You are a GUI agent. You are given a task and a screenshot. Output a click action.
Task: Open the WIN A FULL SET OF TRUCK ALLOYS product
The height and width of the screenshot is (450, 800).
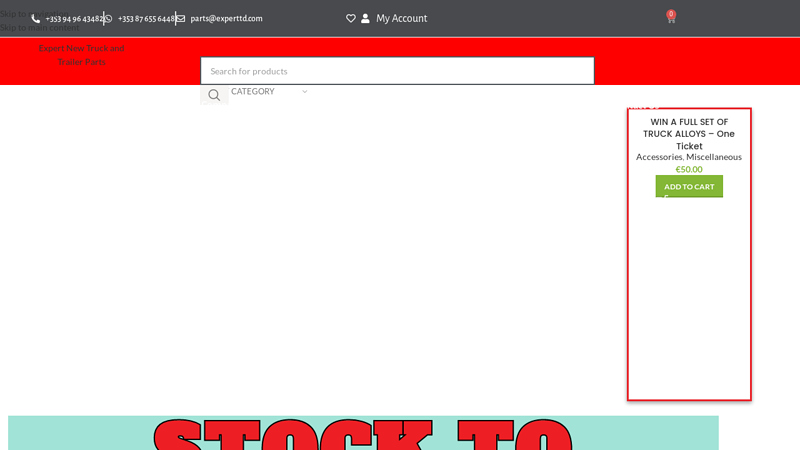click(689, 134)
